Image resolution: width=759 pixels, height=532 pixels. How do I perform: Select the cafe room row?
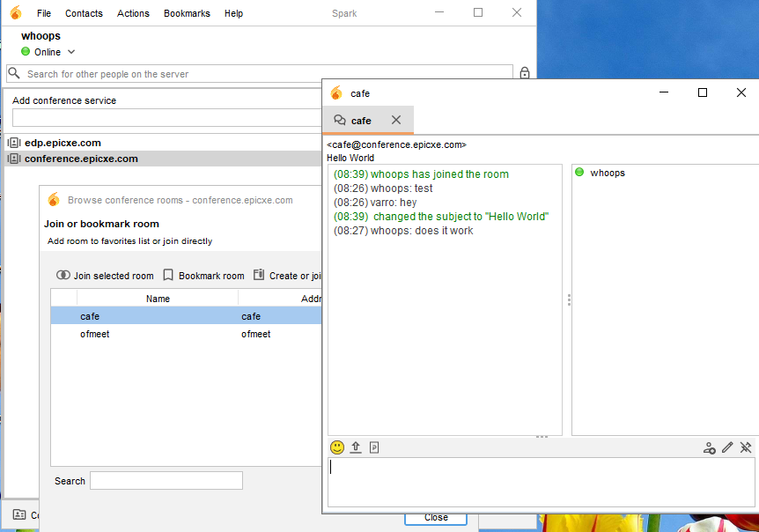(186, 316)
